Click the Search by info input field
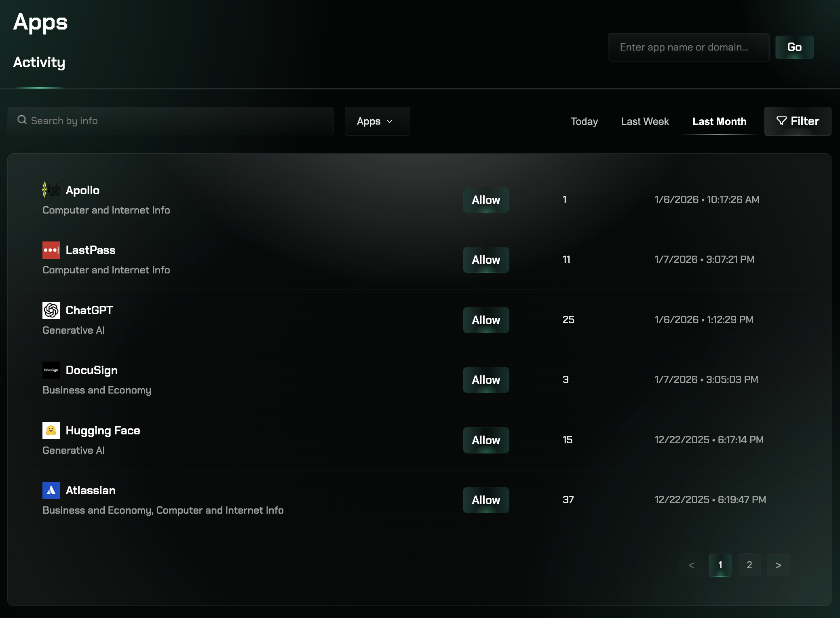The width and height of the screenshot is (840, 618). 170,120
